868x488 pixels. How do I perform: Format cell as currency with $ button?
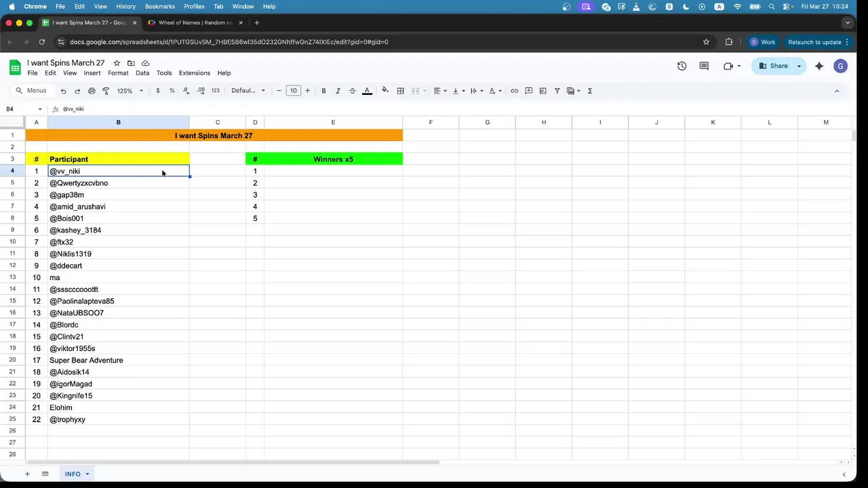158,91
